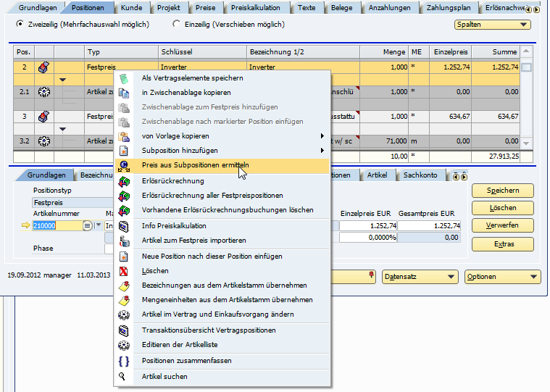Screen dimensions: 550x392
Task: Click the icon beside 'Subposition hinzufügen'
Action: (x=124, y=151)
